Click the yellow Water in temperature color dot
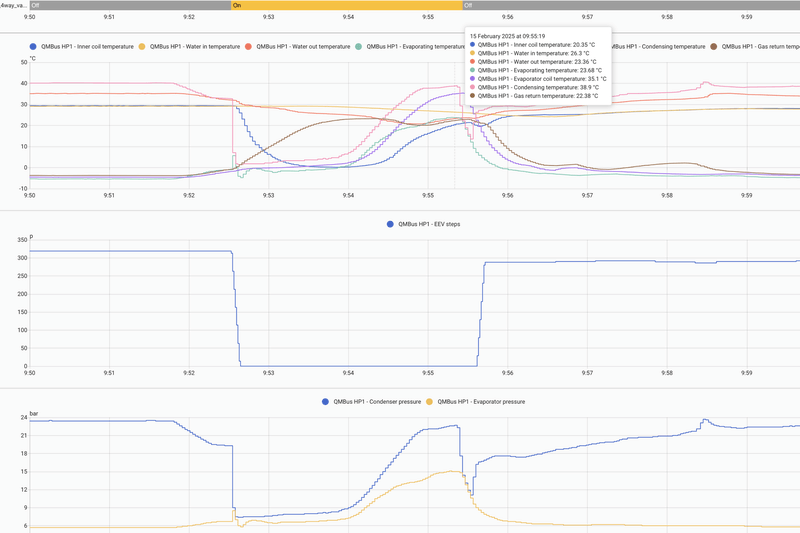This screenshot has width=800, height=533. tap(142, 46)
